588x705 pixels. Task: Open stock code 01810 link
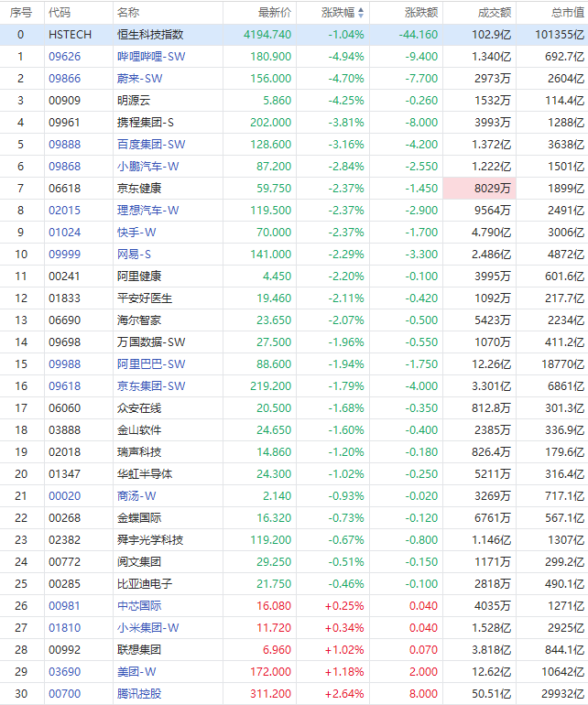click(x=65, y=628)
